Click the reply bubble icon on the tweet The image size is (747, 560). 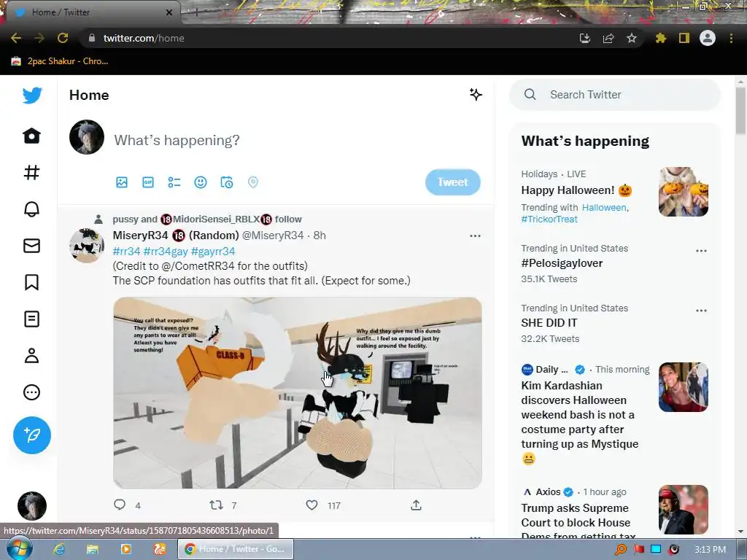[120, 505]
